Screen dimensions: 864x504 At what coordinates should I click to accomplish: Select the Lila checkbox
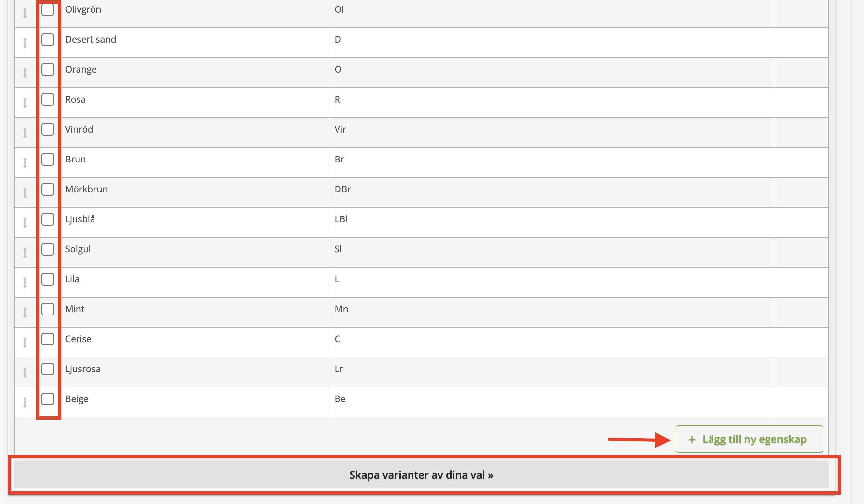pos(48,279)
